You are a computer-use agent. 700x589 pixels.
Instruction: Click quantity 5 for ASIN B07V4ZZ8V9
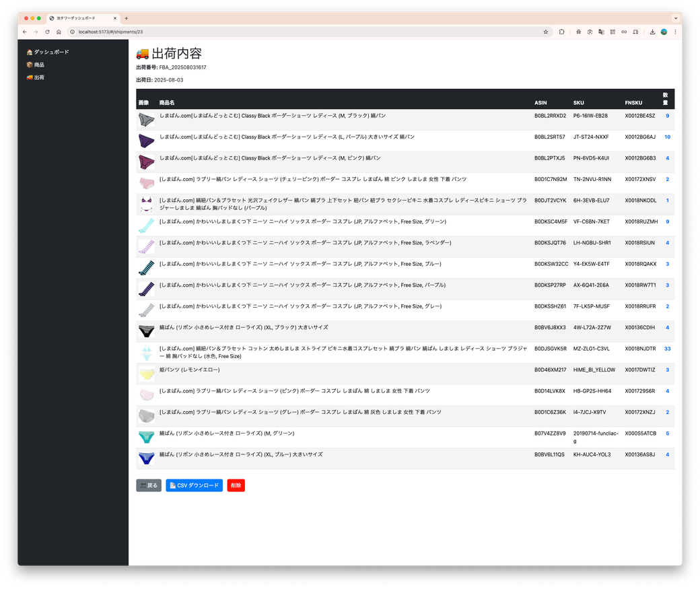pos(668,434)
